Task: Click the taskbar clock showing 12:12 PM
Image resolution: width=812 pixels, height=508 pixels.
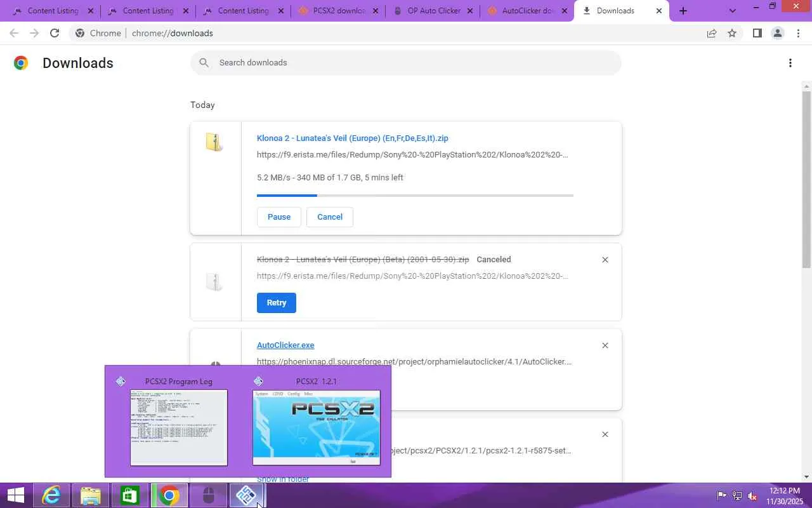Action: [x=784, y=496]
